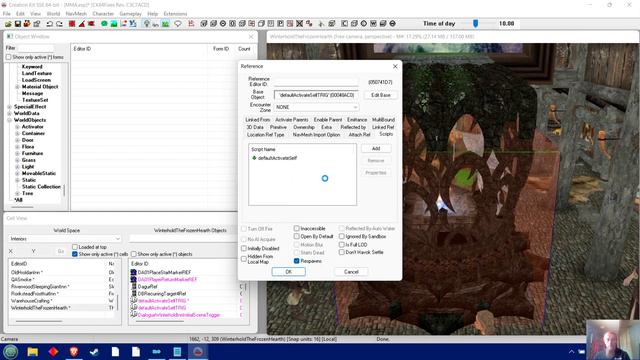Viewport: 640px width, 360px height.
Task: Click the Time of day slider handle
Action: click(476, 24)
